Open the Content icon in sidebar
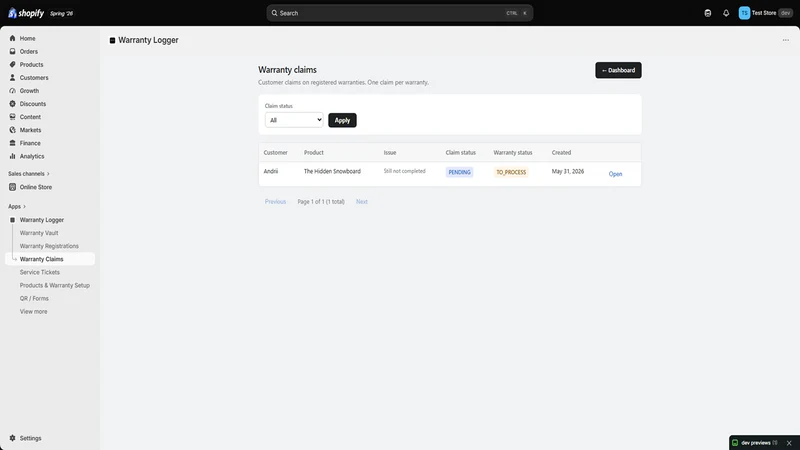Image resolution: width=800 pixels, height=450 pixels. [12, 117]
